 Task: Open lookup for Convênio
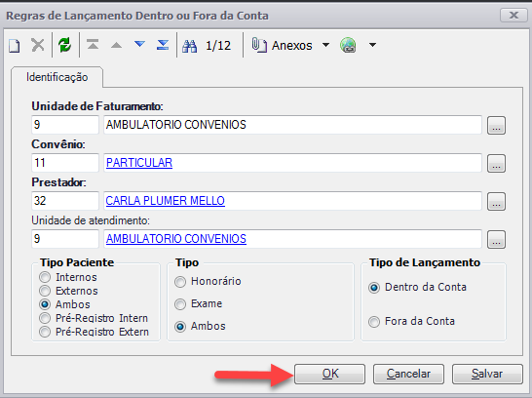[496, 163]
